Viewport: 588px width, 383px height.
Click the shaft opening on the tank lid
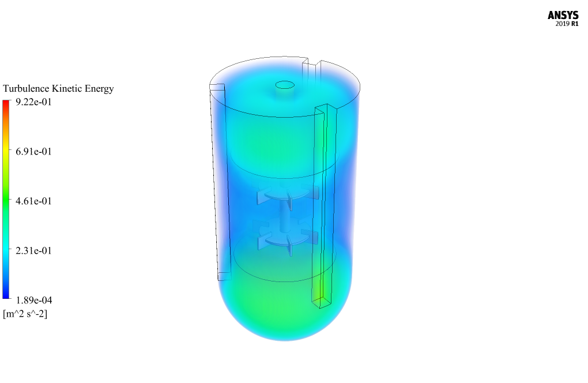(x=285, y=85)
